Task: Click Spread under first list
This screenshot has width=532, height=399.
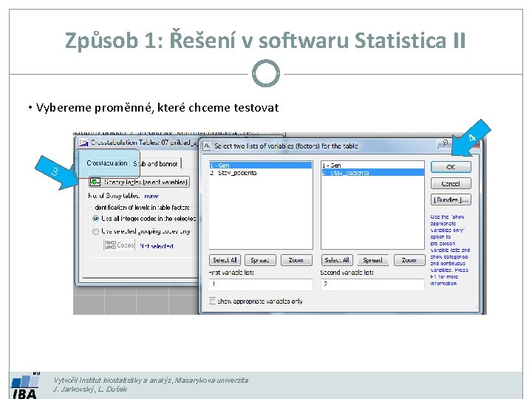Action: tap(260, 260)
